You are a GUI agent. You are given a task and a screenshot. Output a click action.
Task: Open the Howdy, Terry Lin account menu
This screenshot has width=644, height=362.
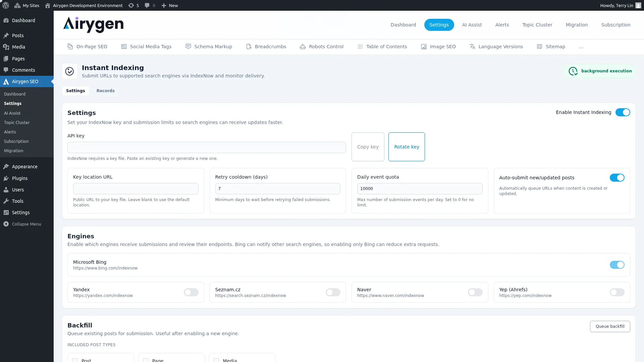[x=621, y=5]
